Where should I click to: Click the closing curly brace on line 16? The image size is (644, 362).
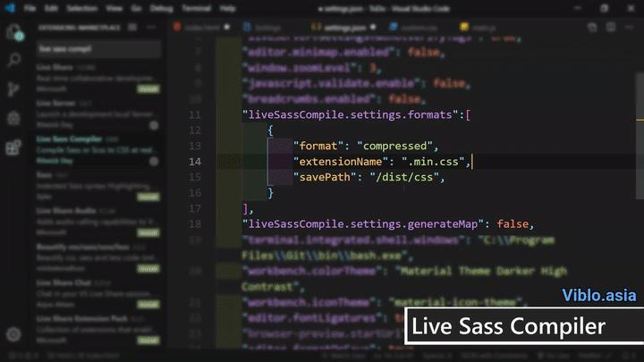[x=270, y=193]
